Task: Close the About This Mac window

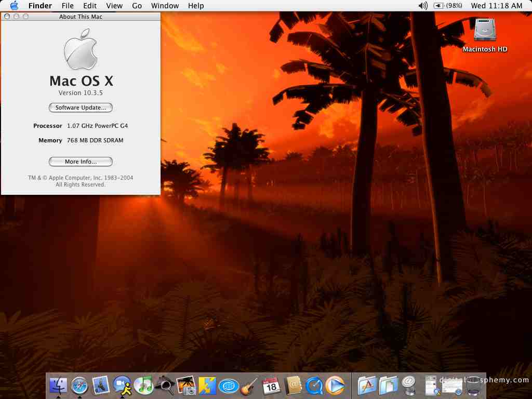Action: [7, 16]
